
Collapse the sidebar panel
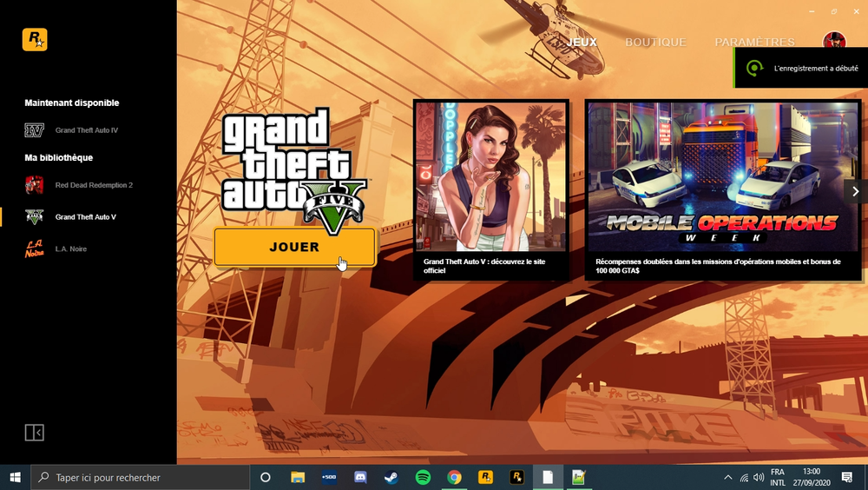coord(35,433)
